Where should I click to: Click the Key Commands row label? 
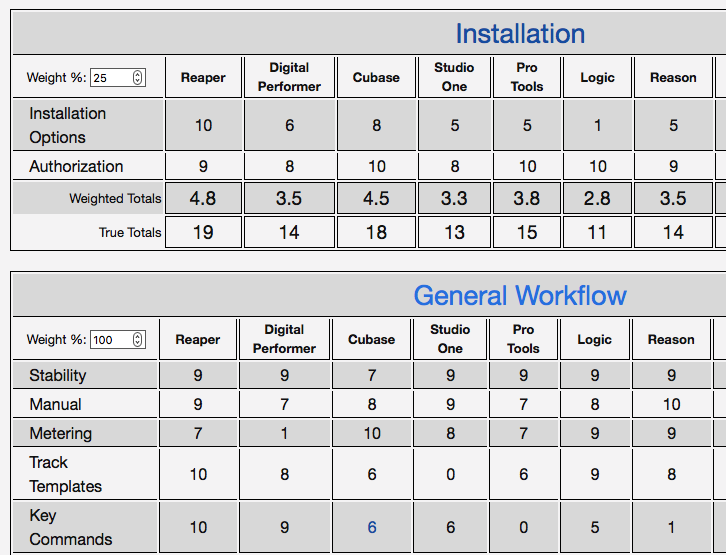pyautogui.click(x=70, y=527)
